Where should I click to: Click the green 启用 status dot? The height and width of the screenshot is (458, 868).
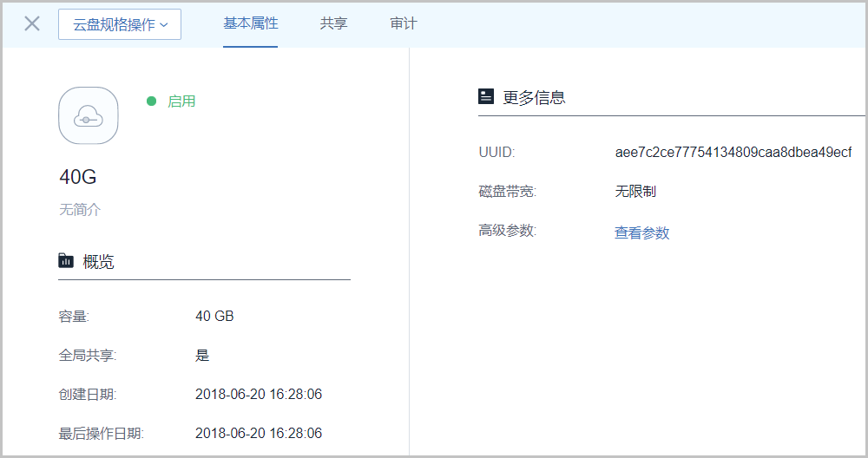point(151,101)
